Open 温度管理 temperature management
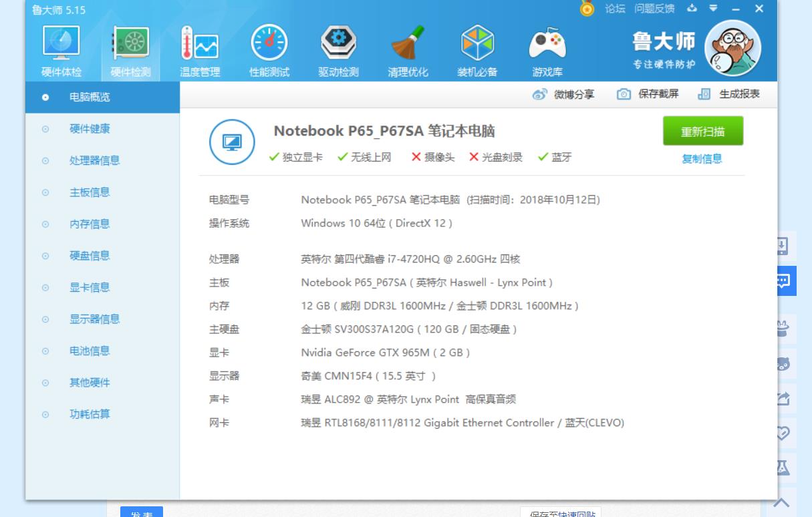812x517 pixels. [x=200, y=52]
